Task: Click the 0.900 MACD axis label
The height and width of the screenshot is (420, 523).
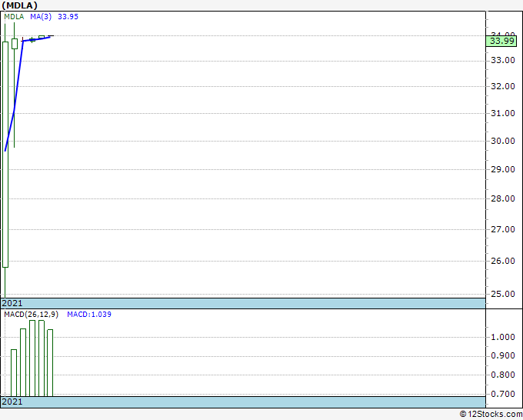Action: point(503,355)
